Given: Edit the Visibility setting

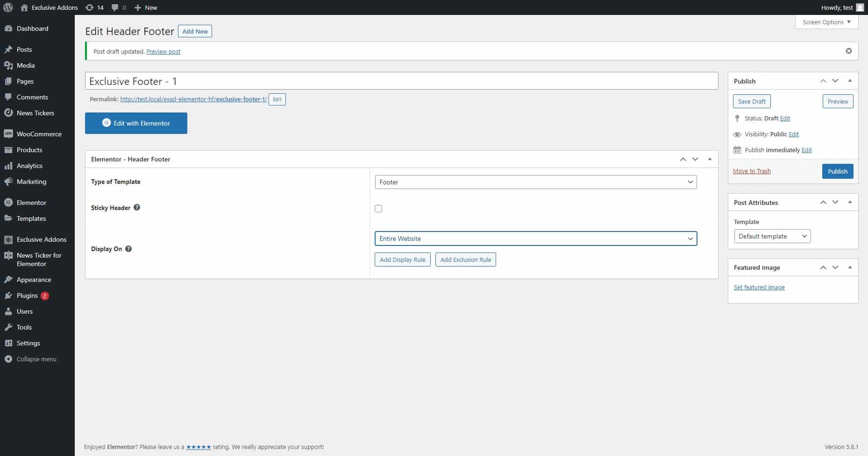Looking at the screenshot, I should pyautogui.click(x=794, y=134).
